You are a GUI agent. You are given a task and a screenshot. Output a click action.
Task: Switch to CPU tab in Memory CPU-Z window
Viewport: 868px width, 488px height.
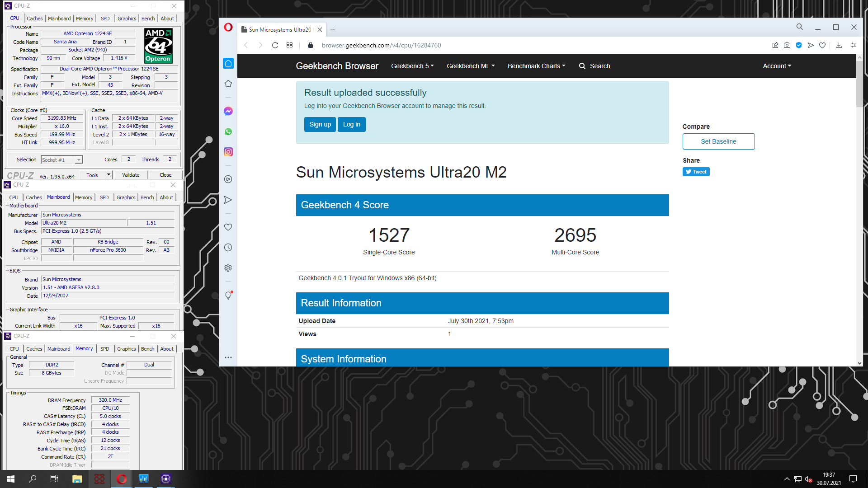[x=14, y=349]
